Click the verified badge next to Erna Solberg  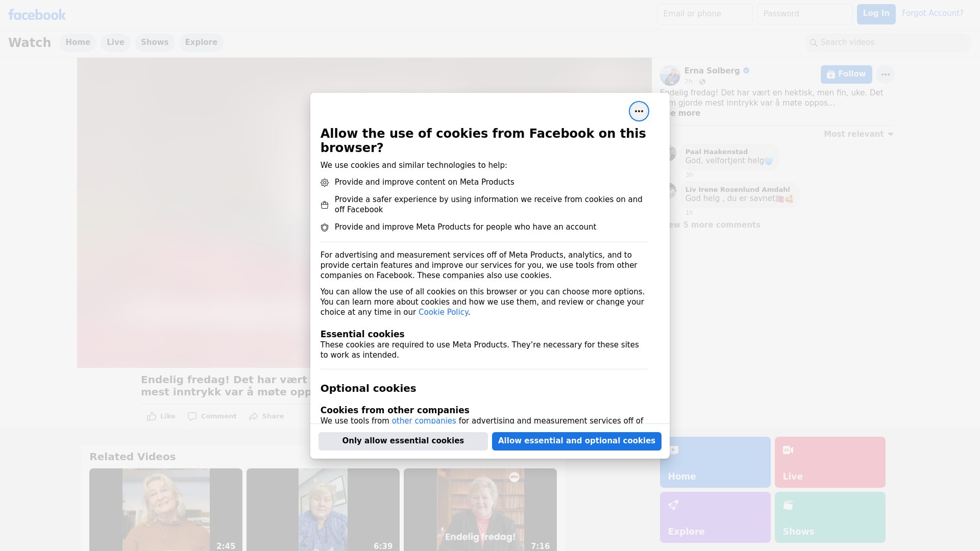[746, 71]
